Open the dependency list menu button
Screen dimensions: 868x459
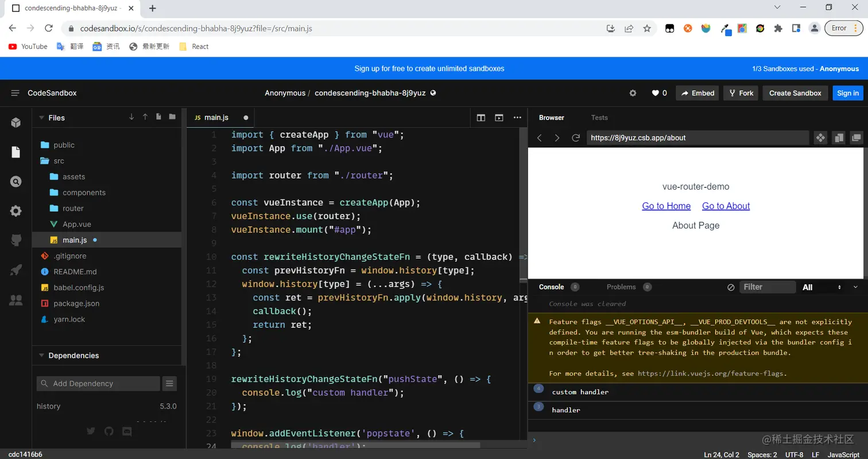169,383
